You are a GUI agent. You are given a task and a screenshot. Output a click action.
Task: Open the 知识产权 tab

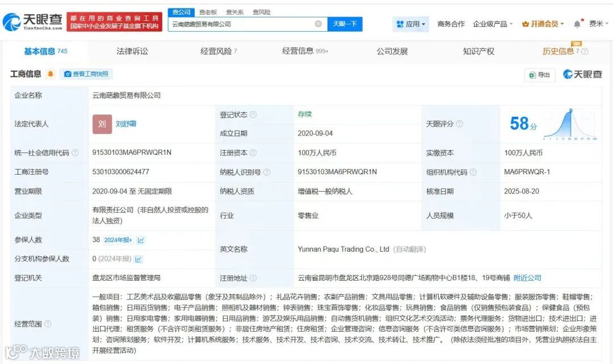478,51
